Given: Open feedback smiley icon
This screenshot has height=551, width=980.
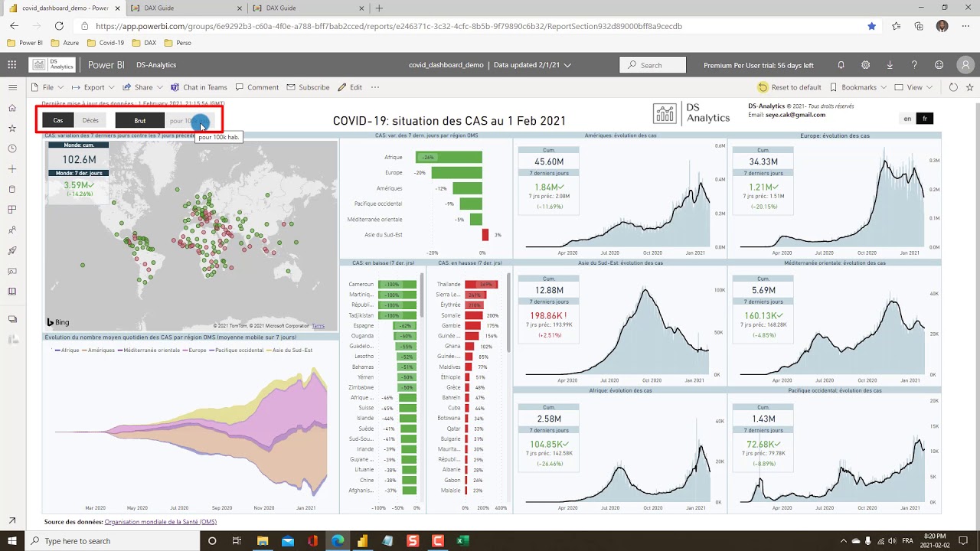Looking at the screenshot, I should 939,65.
